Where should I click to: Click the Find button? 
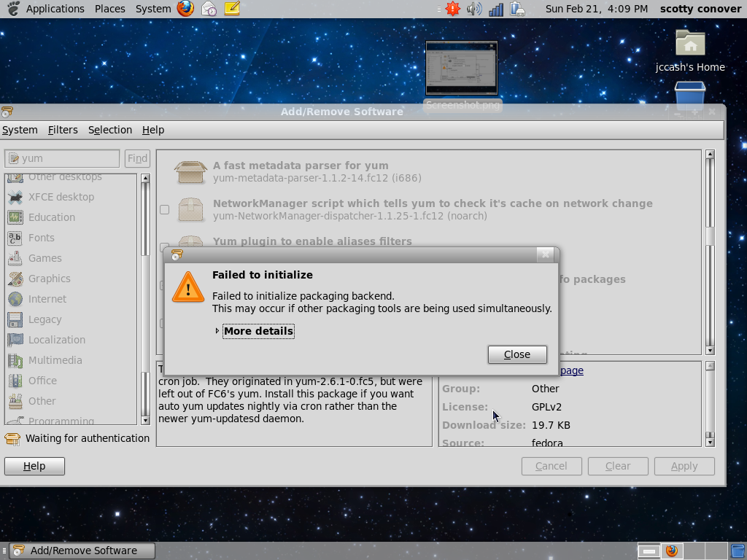137,158
